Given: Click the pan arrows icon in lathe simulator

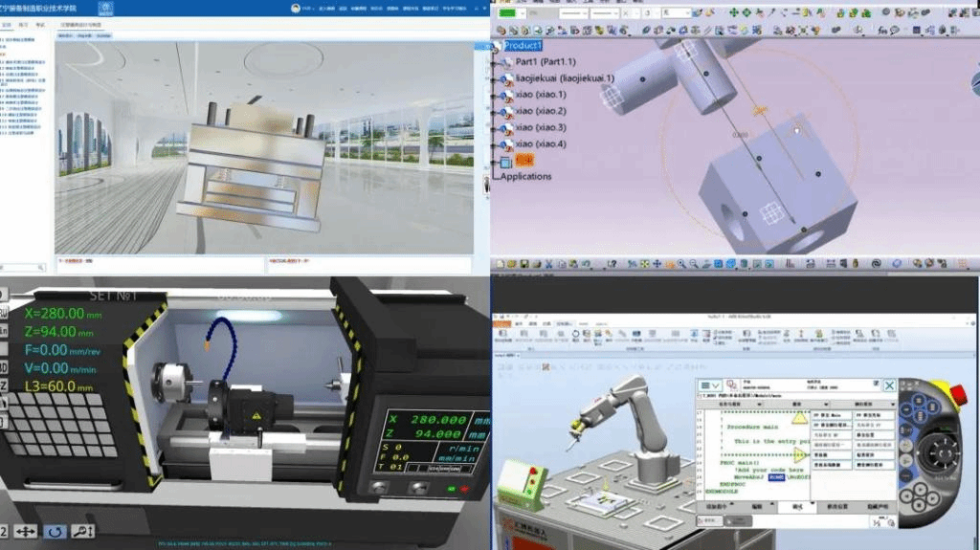Looking at the screenshot, I should [26, 531].
